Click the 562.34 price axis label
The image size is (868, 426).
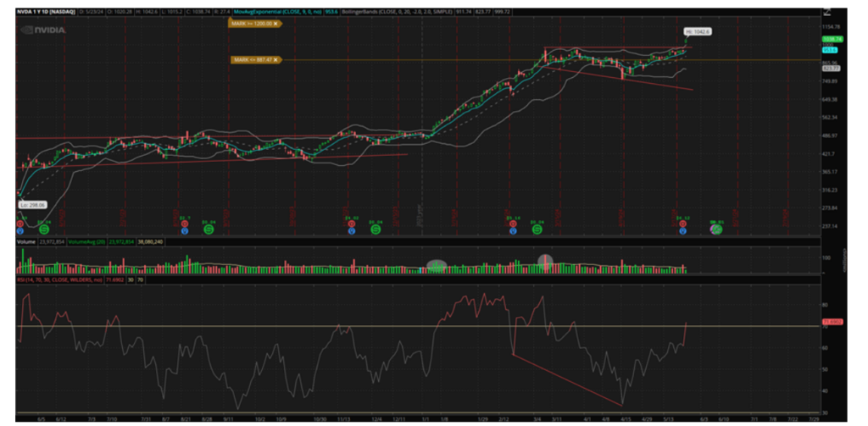pyautogui.click(x=832, y=117)
